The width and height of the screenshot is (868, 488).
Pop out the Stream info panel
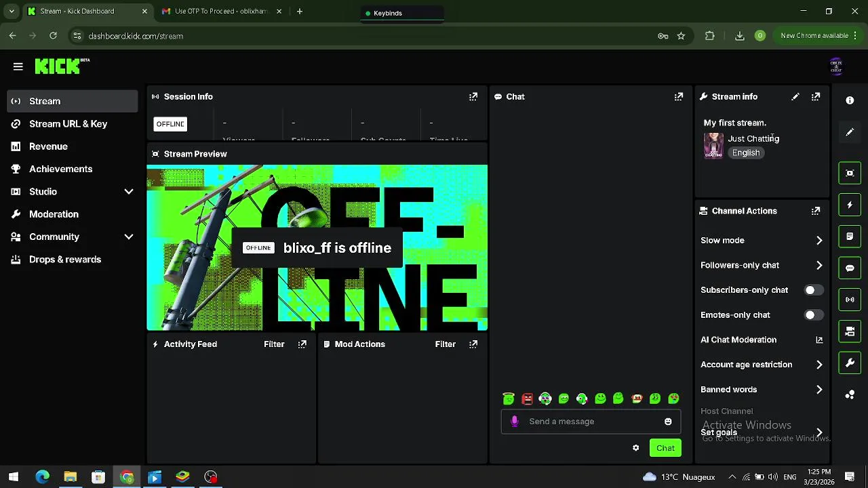[x=816, y=97]
